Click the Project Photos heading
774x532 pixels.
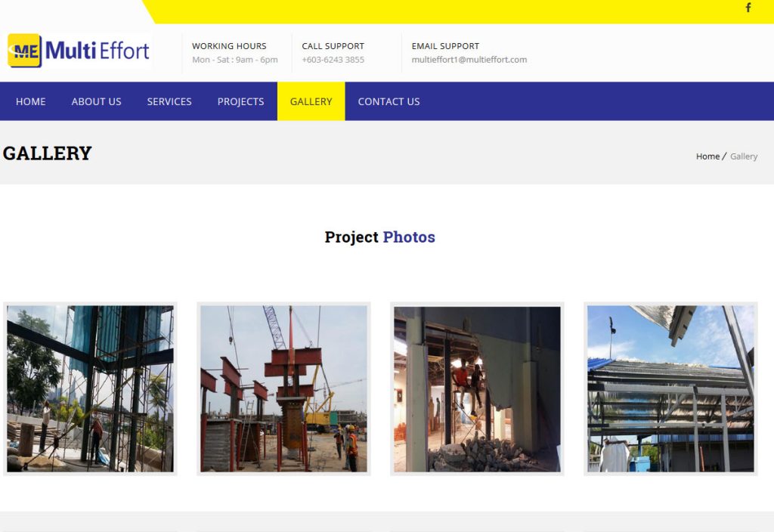click(379, 237)
